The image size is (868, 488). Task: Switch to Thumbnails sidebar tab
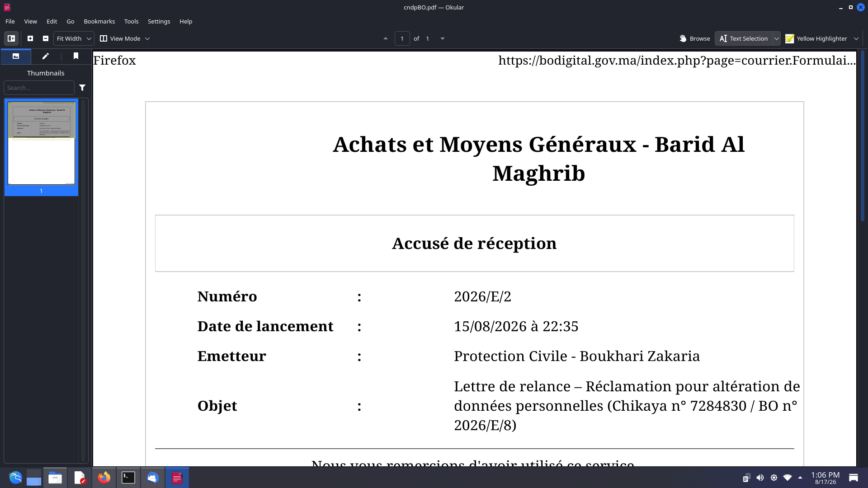[x=16, y=56]
